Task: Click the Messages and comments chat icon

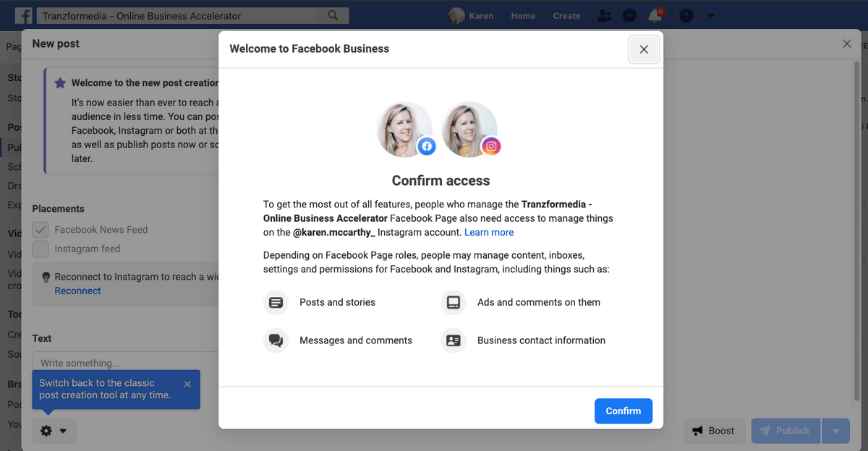Action: point(276,340)
